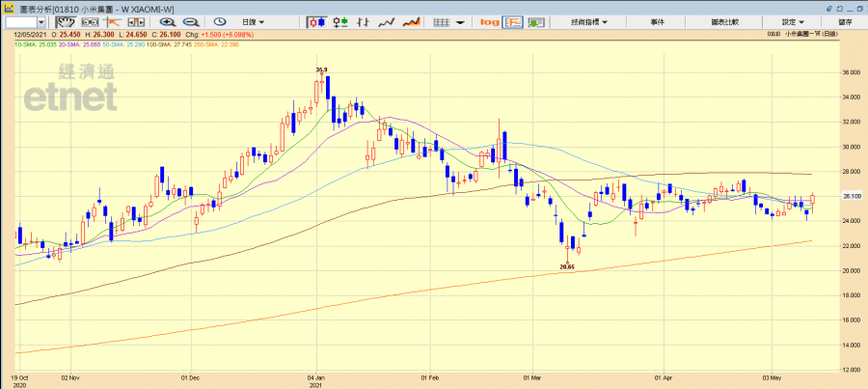Image resolution: width=868 pixels, height=389 pixels.
Task: Toggle the highlighted legend display button
Action: click(x=513, y=21)
